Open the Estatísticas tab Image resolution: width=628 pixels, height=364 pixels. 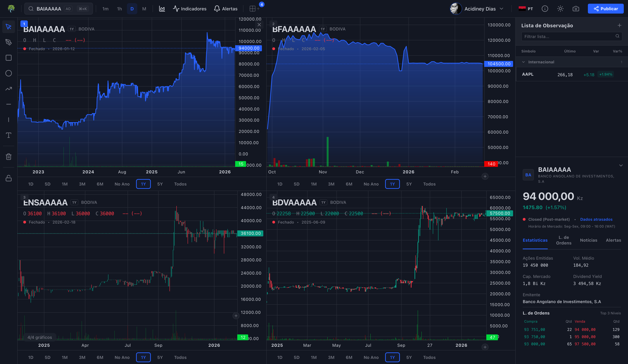(x=535, y=240)
